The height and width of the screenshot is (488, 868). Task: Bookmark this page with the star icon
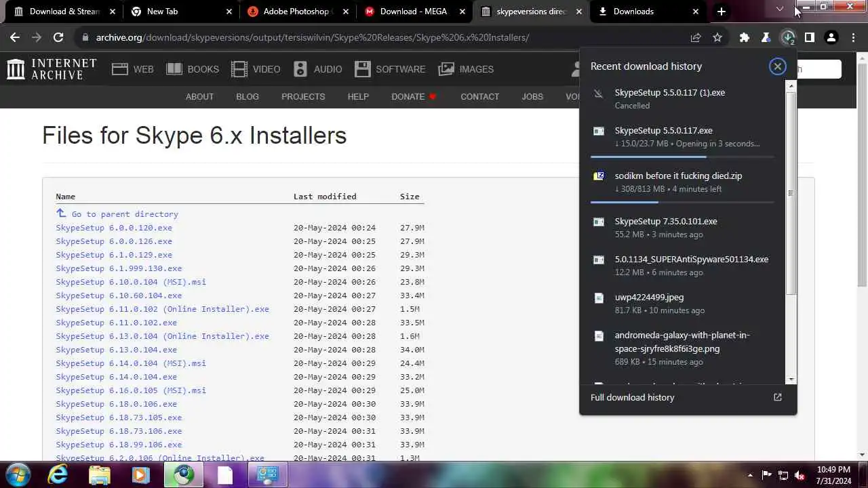pyautogui.click(x=717, y=38)
